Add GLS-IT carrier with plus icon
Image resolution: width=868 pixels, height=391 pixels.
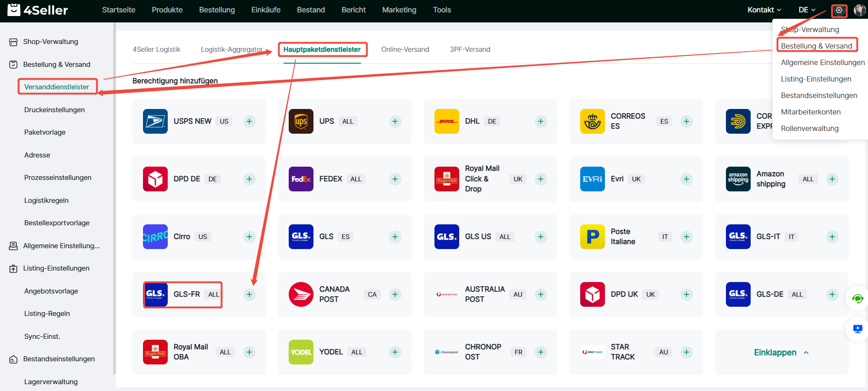[832, 237]
